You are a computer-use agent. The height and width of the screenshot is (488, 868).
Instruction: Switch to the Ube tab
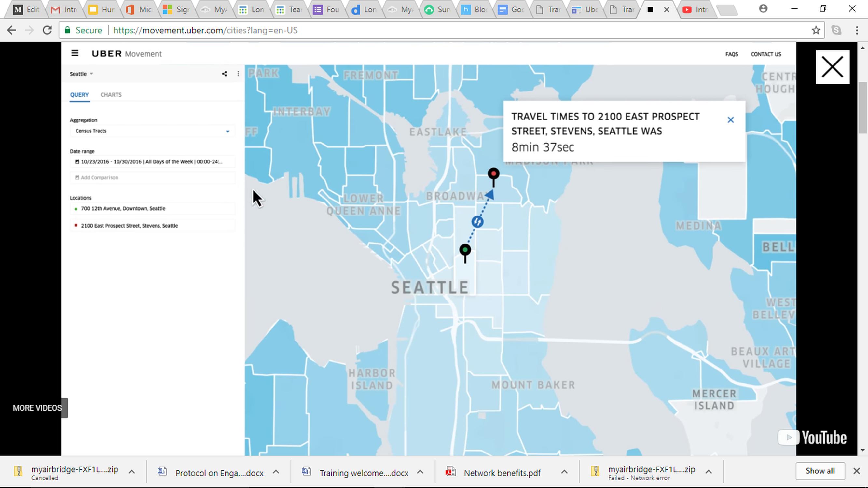(585, 10)
